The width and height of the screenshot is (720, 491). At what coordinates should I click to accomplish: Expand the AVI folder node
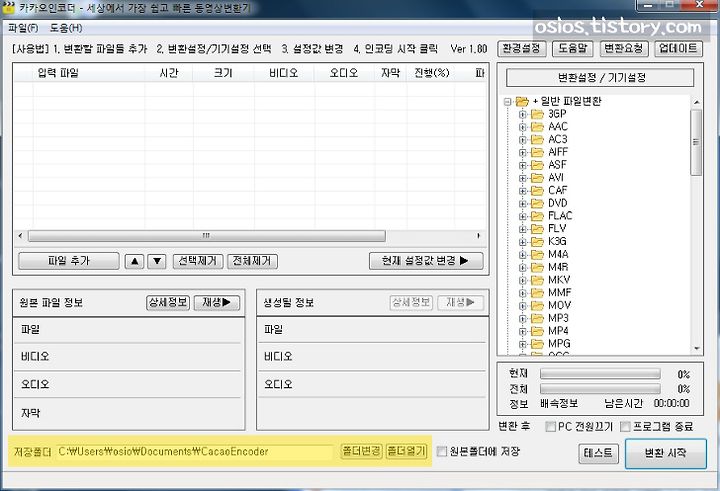(x=523, y=178)
